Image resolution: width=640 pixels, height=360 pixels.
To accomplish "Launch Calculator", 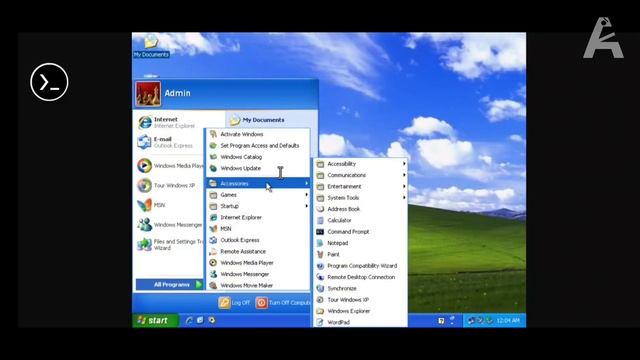I will point(361,220).
